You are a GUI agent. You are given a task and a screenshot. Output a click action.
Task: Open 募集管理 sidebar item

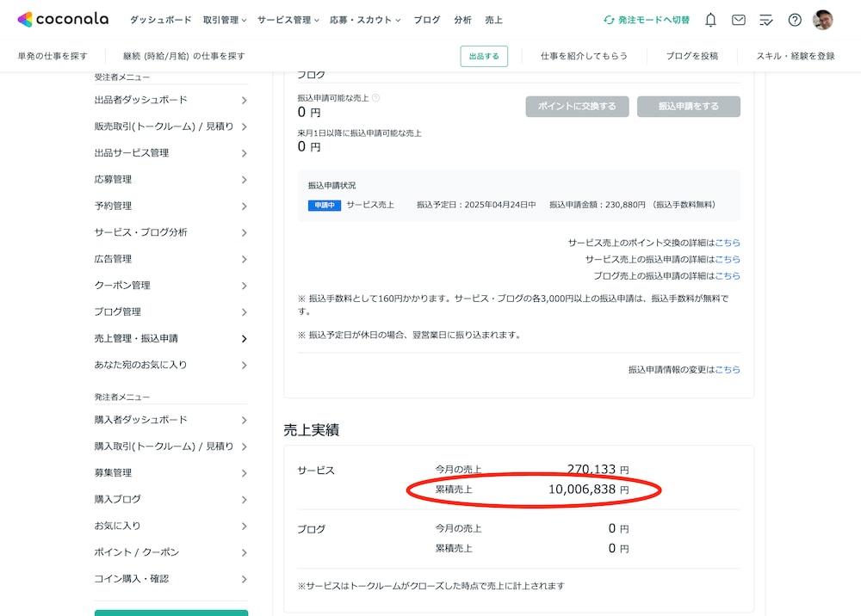pos(170,473)
